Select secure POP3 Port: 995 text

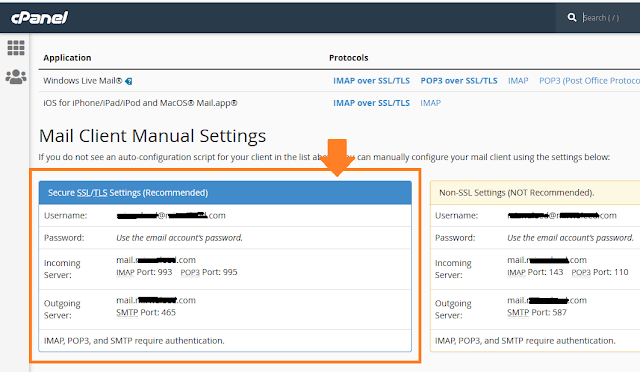(209, 272)
